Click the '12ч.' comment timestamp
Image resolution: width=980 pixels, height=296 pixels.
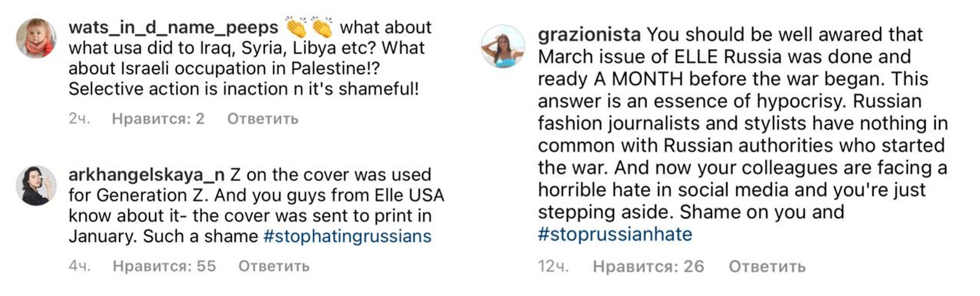[553, 267]
